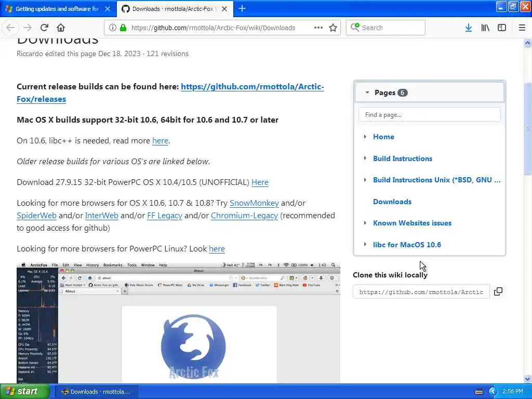Click the Find a page field

coord(429,115)
